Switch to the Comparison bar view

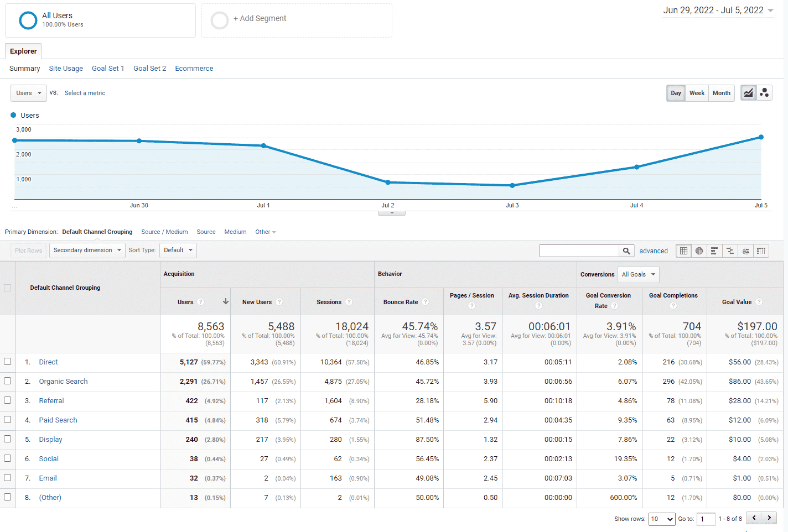(729, 251)
